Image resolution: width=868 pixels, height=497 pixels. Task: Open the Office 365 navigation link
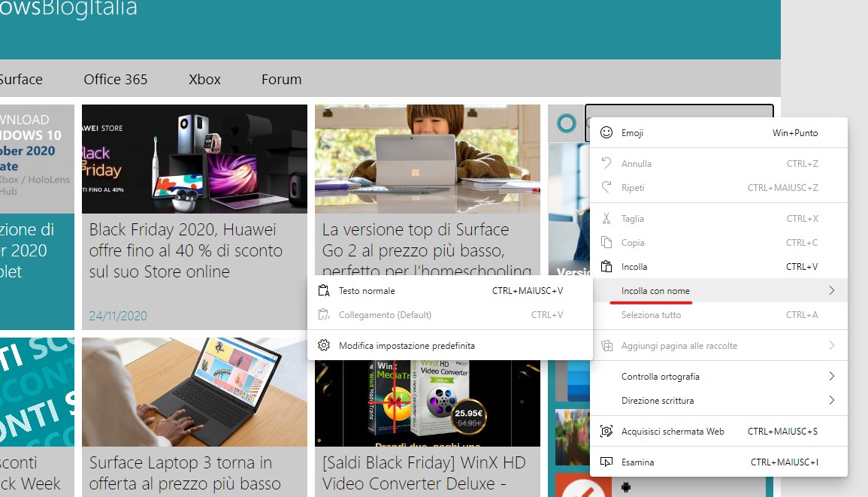(x=116, y=79)
